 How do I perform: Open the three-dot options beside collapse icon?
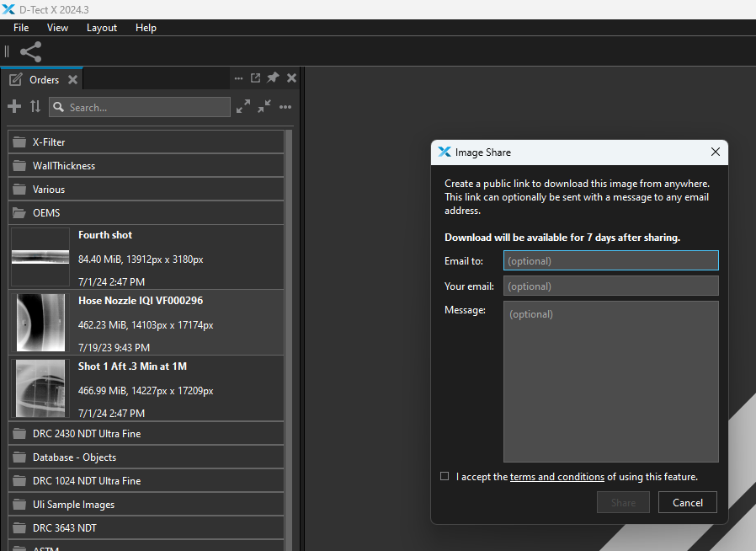(x=285, y=107)
